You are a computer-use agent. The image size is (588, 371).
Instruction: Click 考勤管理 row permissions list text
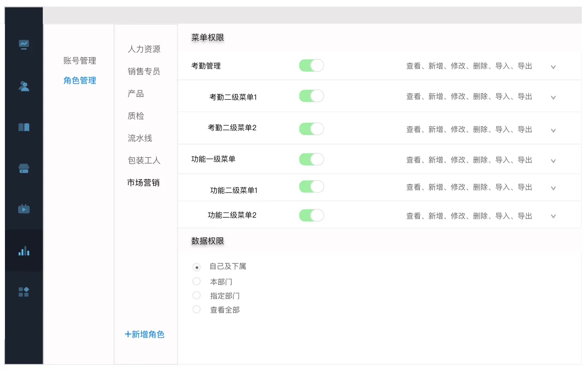pos(469,66)
